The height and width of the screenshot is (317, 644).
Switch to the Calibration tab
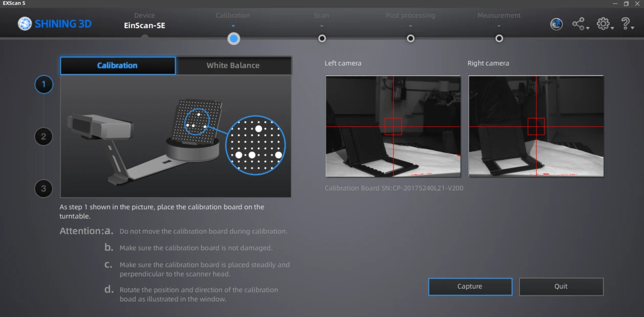[x=118, y=66]
